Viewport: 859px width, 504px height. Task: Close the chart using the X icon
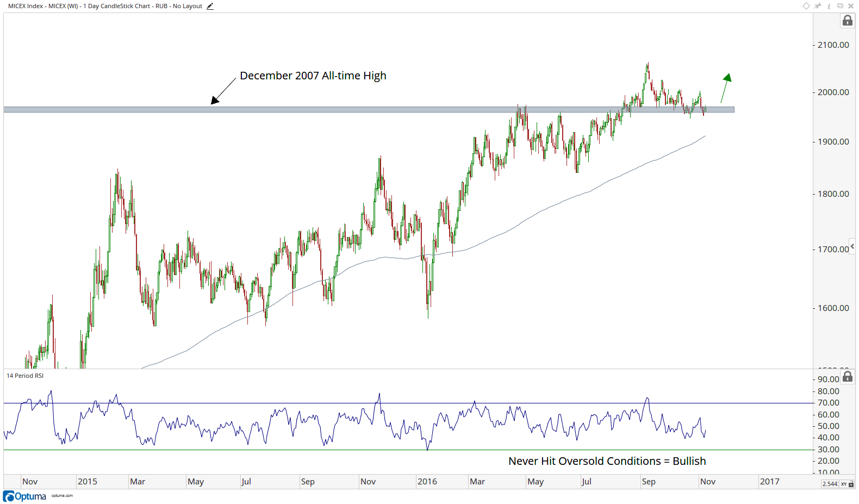[851, 6]
